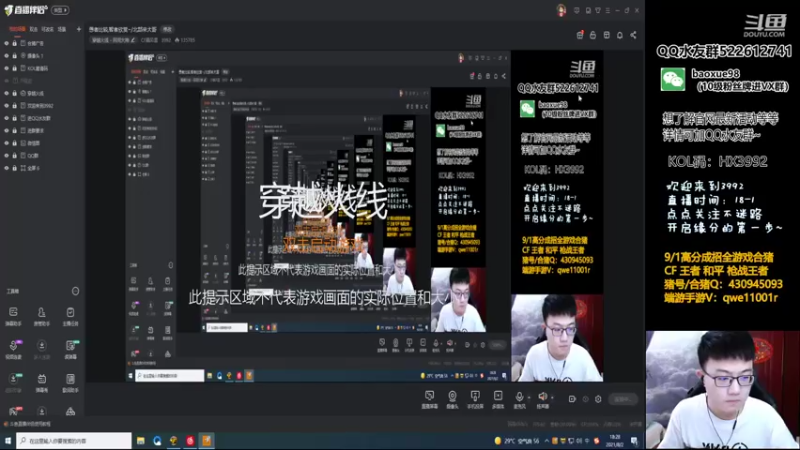Click the weather widget in the taskbar
This screenshot has width=800, height=450.
click(516, 441)
